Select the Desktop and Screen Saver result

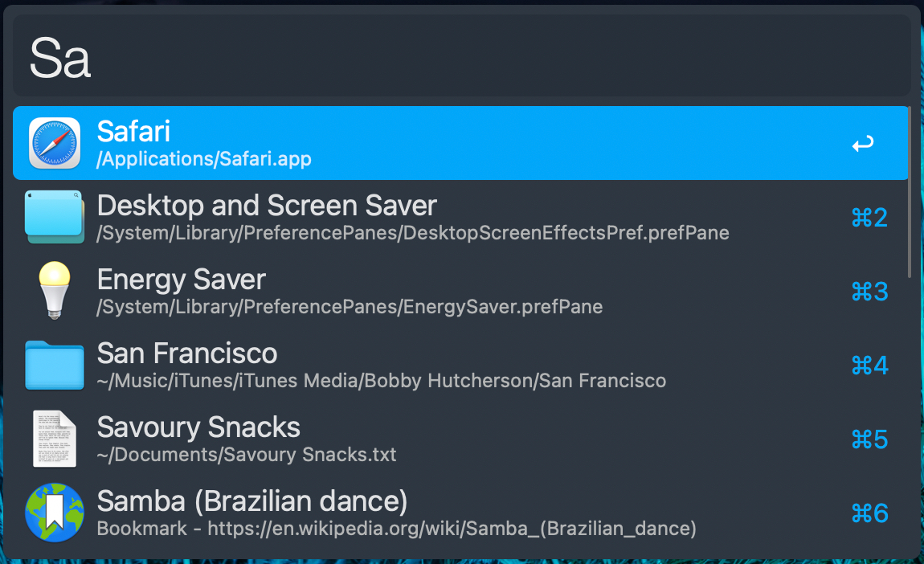(x=267, y=206)
